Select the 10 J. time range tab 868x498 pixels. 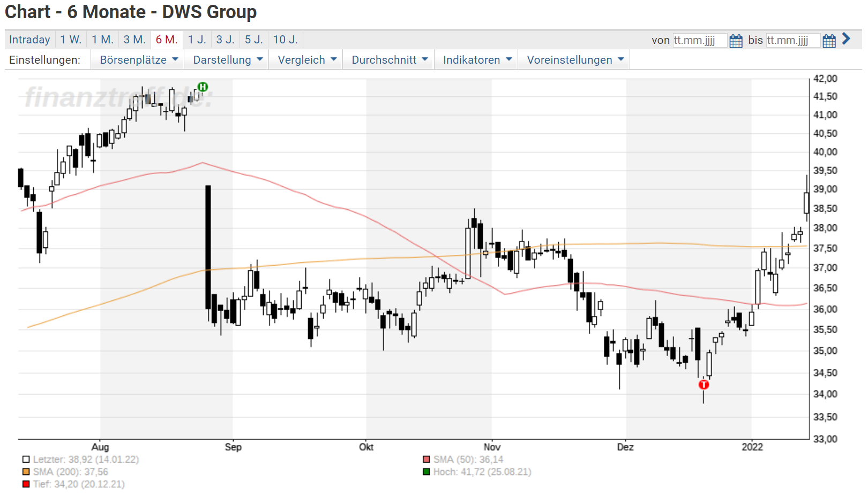[x=285, y=40]
